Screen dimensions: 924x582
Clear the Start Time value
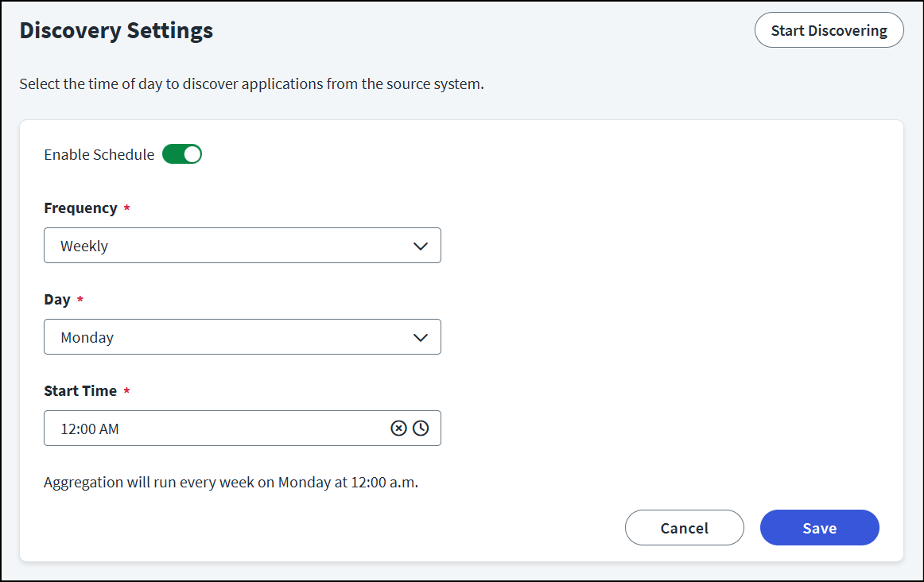(398, 429)
